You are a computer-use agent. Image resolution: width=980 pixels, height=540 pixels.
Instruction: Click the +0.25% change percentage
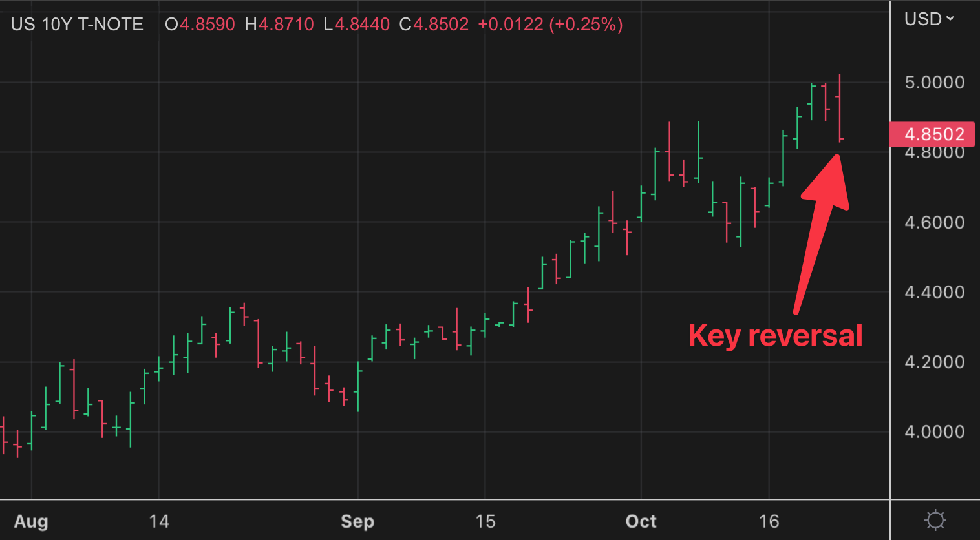[587, 24]
